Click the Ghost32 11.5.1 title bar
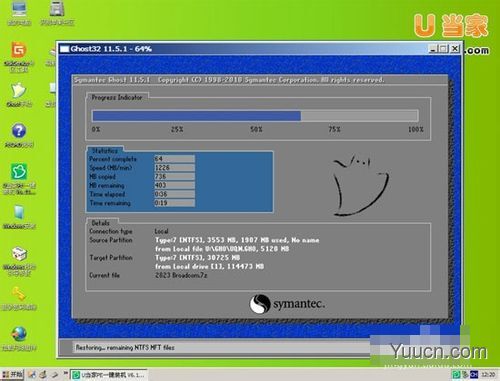Viewport: 500px width, 381px height. (243, 49)
